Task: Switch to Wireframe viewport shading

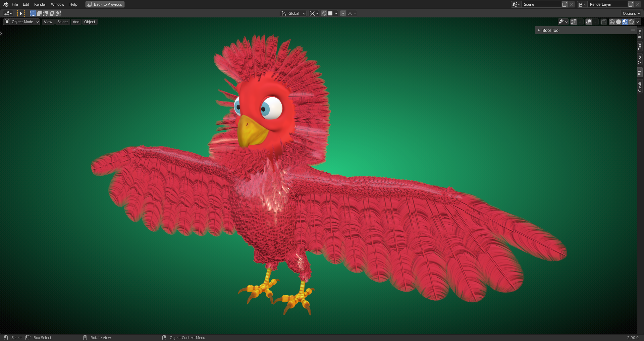Action: coord(612,22)
